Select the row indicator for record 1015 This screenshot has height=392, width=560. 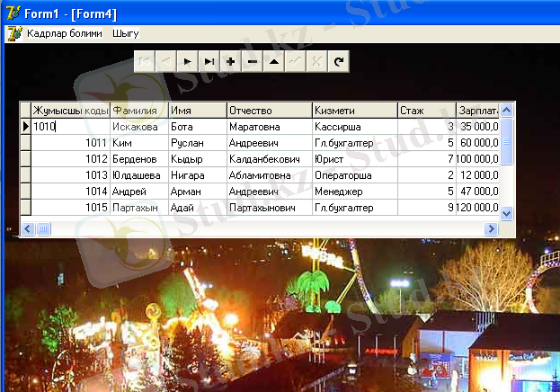(26, 208)
